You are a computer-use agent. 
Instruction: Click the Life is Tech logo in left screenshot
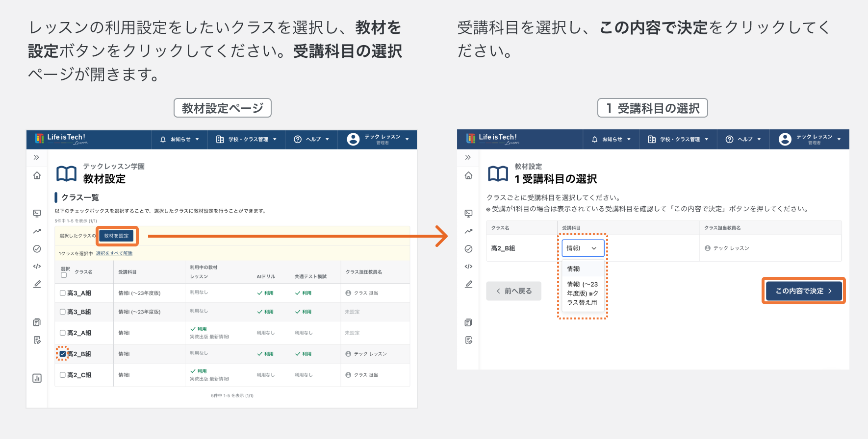pos(61,139)
